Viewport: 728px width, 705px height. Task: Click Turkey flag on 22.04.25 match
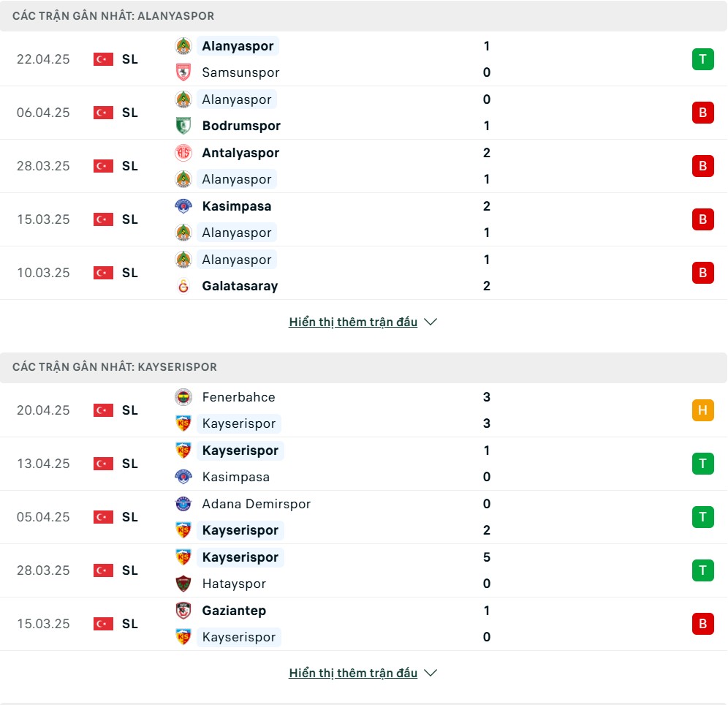pos(103,59)
